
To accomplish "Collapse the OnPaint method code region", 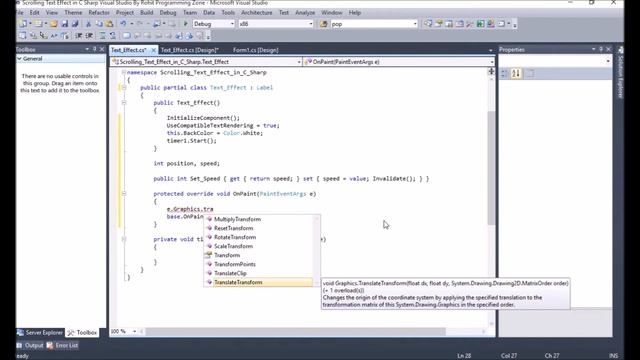I will point(124,194).
